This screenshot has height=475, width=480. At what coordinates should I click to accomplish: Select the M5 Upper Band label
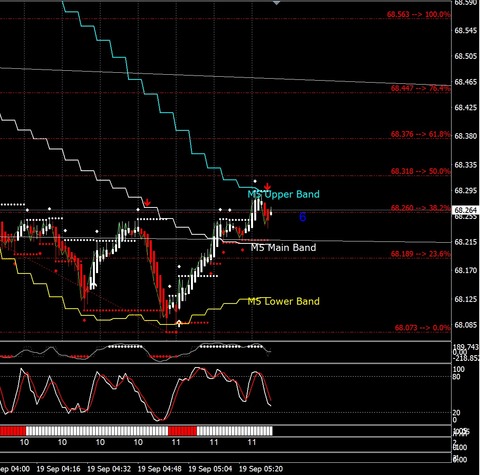283,194
